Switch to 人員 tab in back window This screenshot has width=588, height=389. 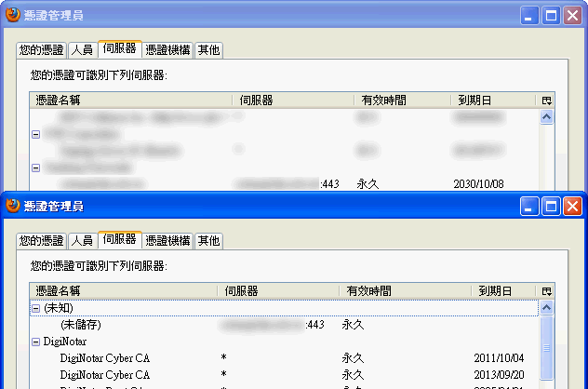pos(82,50)
